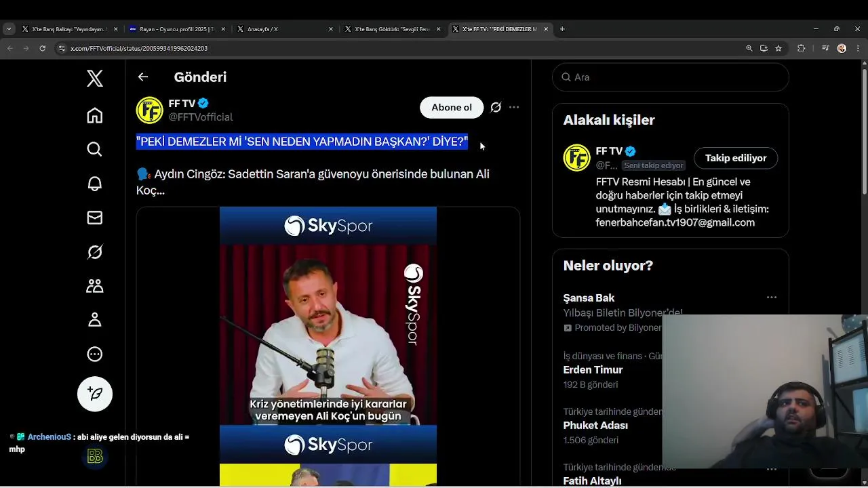Screen dimensions: 868x488
Task: Click the browser address bar URL
Action: (139, 48)
